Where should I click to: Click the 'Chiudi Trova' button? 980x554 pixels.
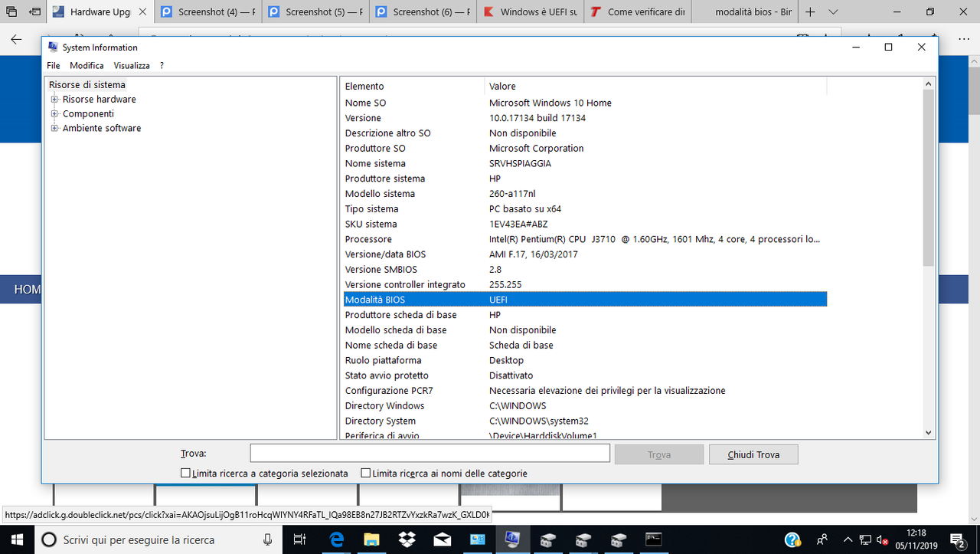pyautogui.click(x=753, y=454)
